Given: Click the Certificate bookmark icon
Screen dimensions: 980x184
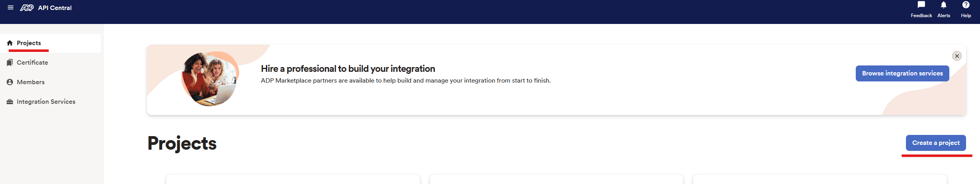Looking at the screenshot, I should point(10,63).
